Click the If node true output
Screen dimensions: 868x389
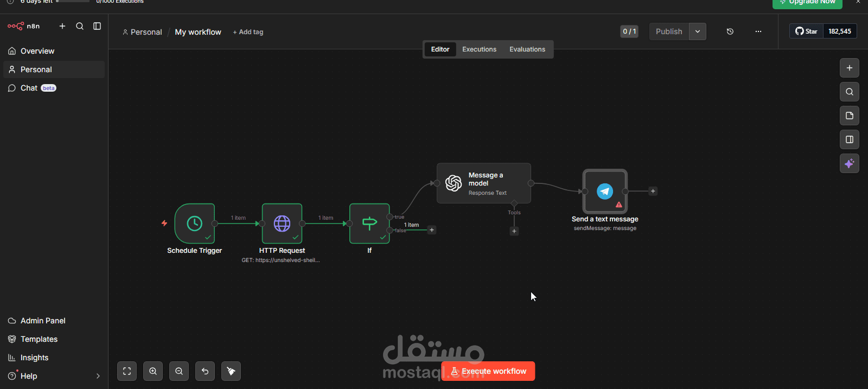click(x=390, y=217)
